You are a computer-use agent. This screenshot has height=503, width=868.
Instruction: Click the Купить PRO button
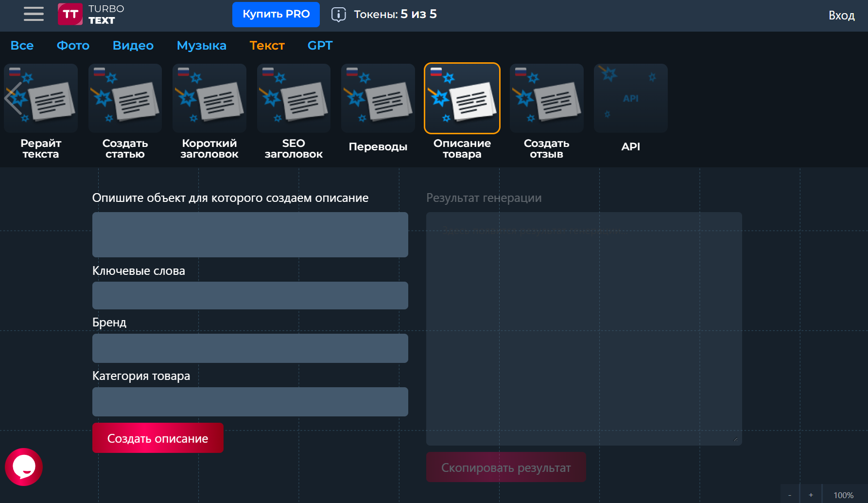tap(276, 15)
